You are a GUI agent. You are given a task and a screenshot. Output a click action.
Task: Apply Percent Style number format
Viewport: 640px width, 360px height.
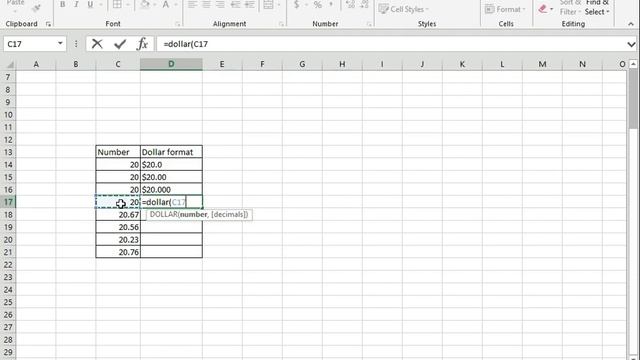point(318,4)
